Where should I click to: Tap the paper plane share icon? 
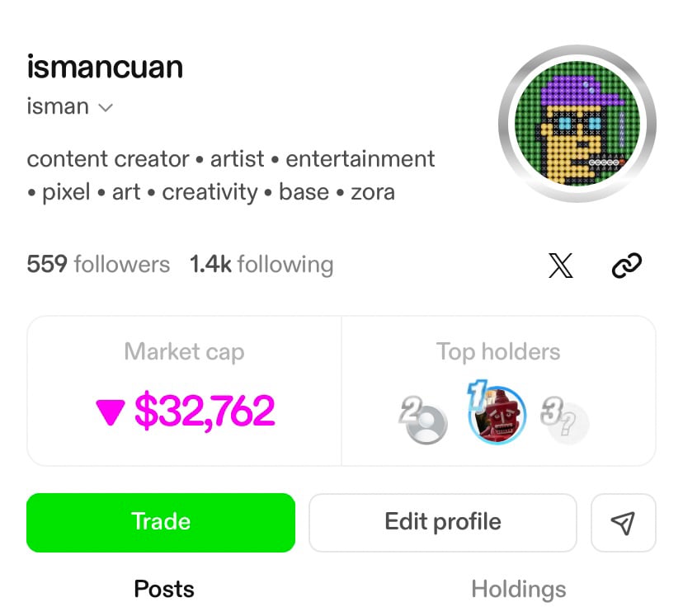pos(624,522)
